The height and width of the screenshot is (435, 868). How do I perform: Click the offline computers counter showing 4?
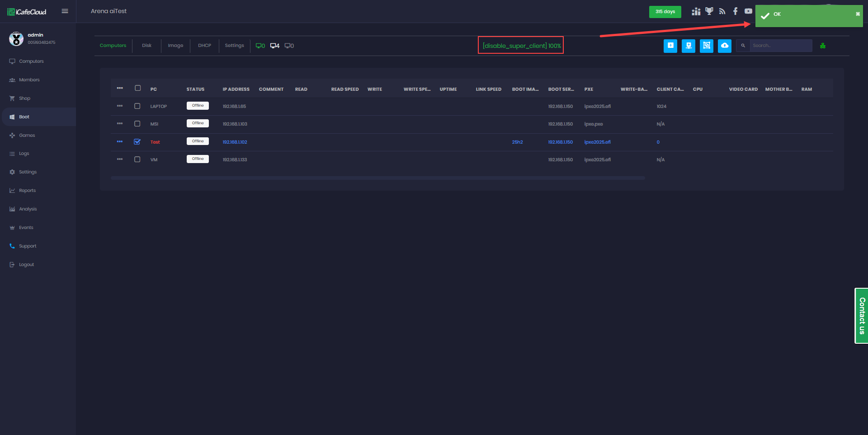click(275, 45)
